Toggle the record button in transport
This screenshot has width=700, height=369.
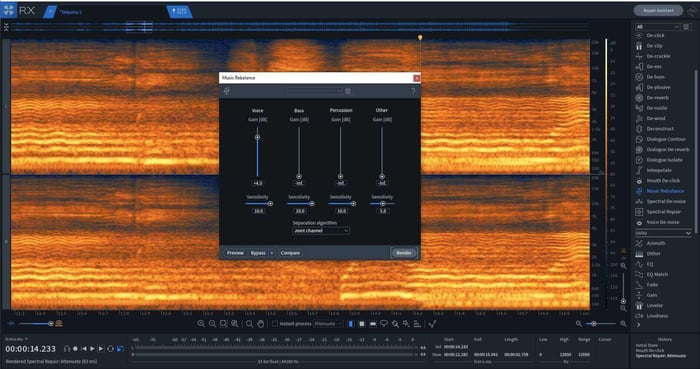(x=75, y=349)
